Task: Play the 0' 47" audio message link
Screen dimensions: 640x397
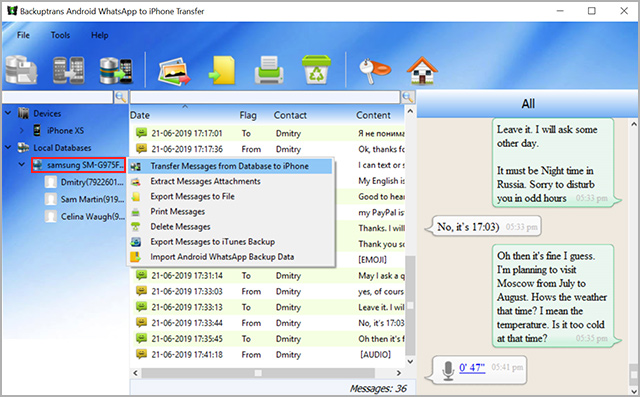Action: pos(472,368)
